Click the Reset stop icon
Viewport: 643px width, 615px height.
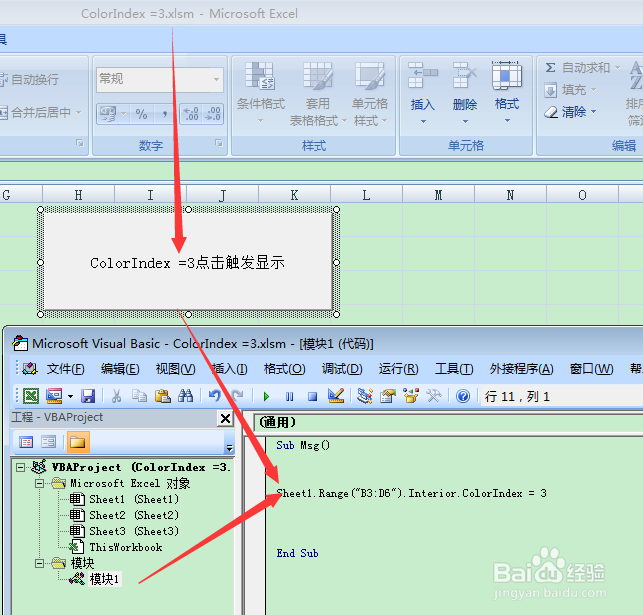pyautogui.click(x=312, y=396)
